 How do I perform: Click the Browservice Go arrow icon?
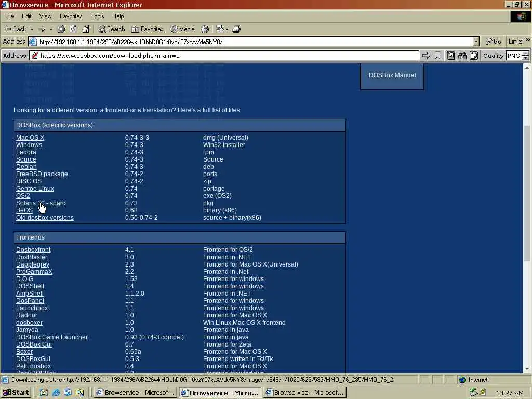click(426, 56)
